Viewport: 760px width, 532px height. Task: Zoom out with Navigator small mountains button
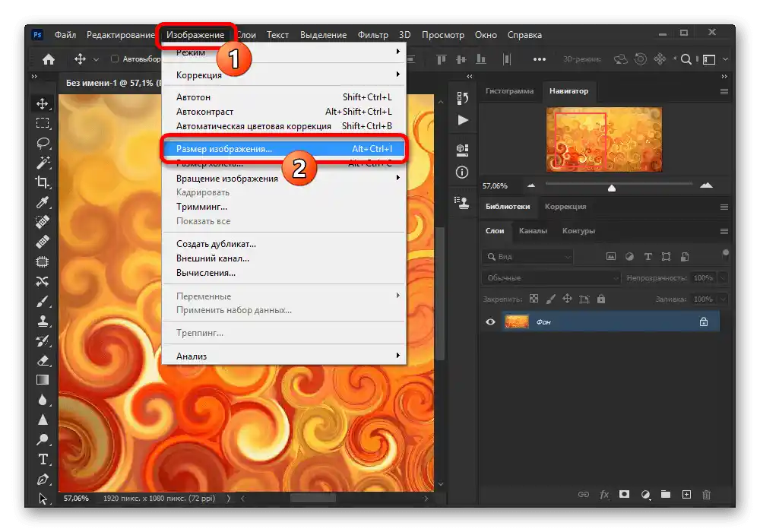(x=531, y=185)
